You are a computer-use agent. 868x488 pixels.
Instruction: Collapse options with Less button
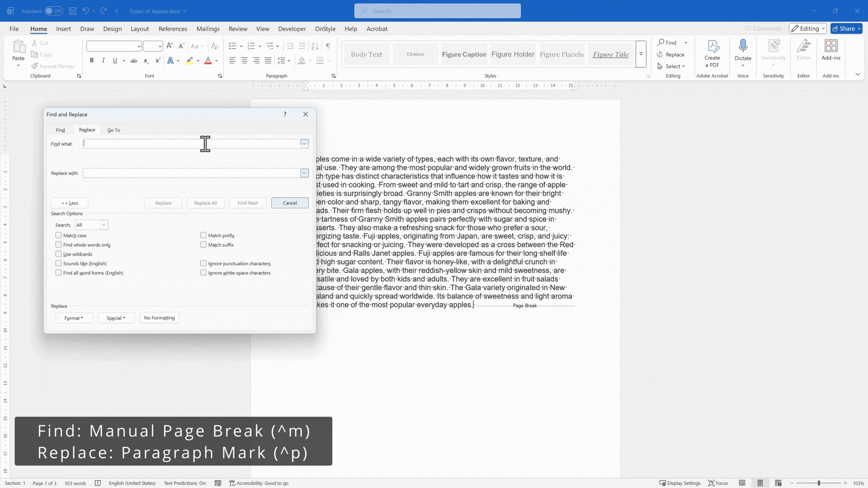coord(70,203)
